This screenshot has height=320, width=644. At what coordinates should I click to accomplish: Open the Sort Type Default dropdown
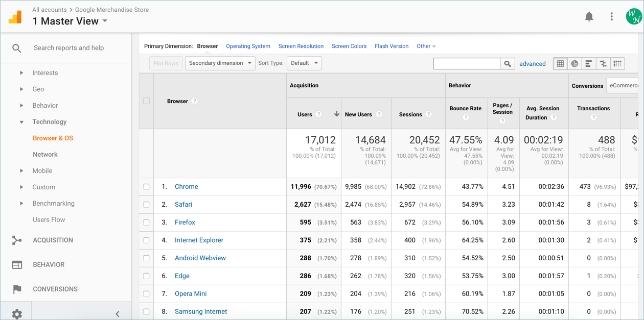pos(304,63)
